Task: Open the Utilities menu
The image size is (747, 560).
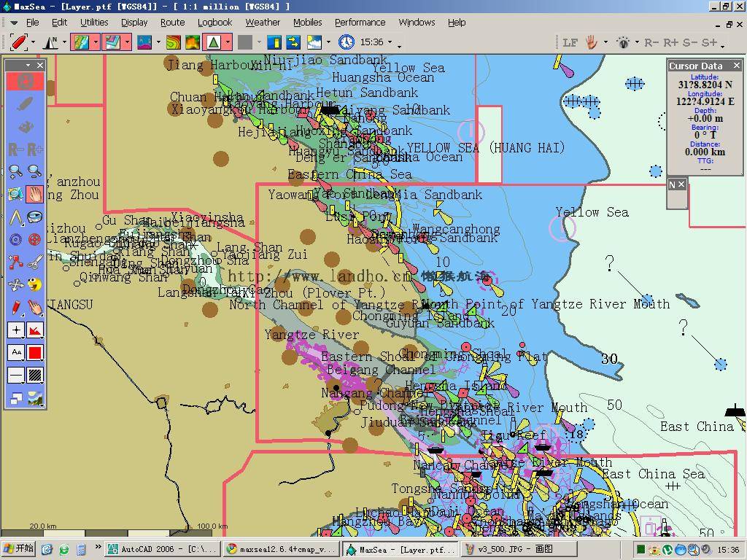Action: point(94,23)
